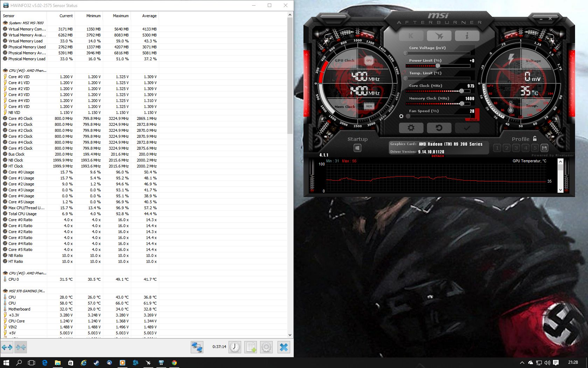Open the Afterburner jet-plane OC scanner button

[x=439, y=36]
